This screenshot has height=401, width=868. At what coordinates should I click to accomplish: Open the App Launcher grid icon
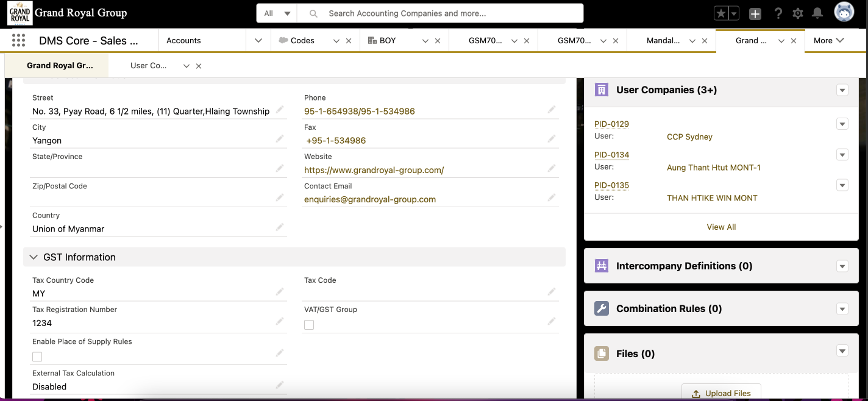tap(18, 40)
